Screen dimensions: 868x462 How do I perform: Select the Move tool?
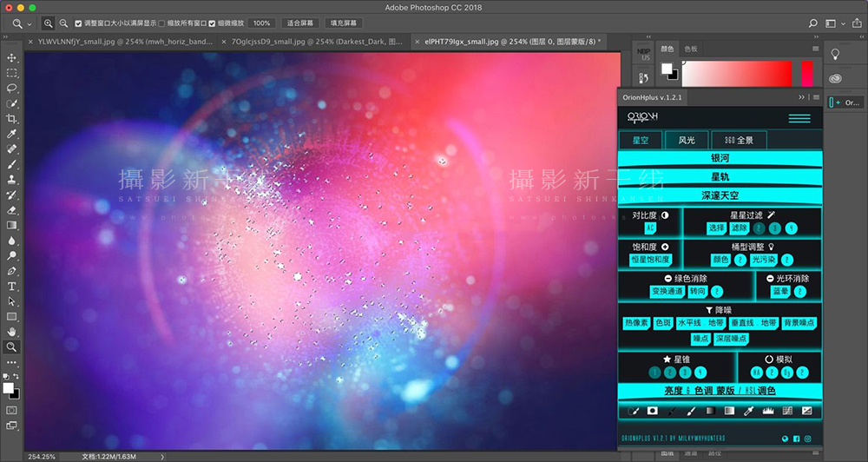(x=11, y=57)
